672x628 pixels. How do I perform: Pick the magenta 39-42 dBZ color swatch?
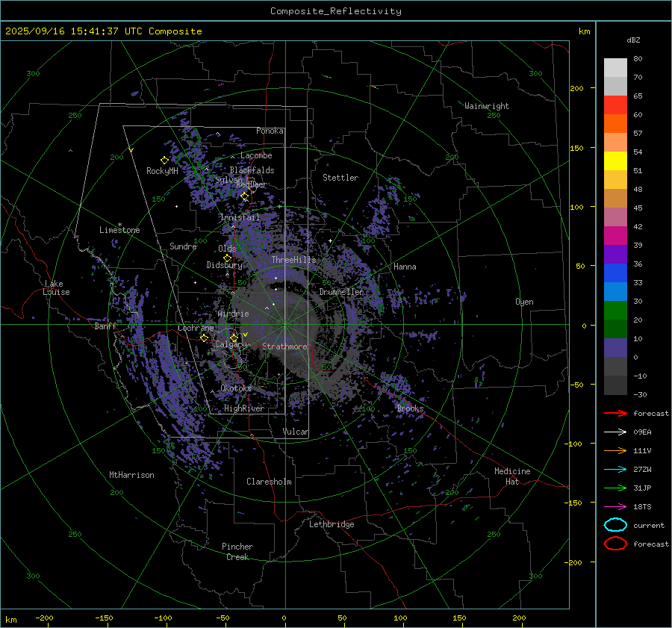click(615, 236)
